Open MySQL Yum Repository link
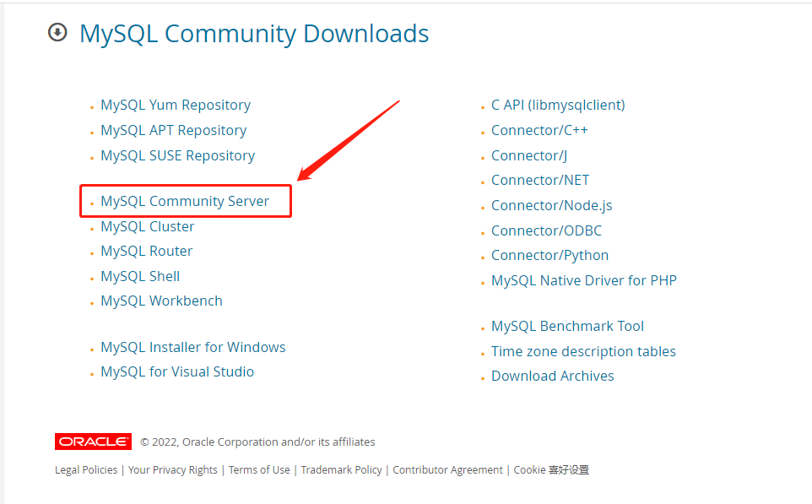 (x=176, y=106)
